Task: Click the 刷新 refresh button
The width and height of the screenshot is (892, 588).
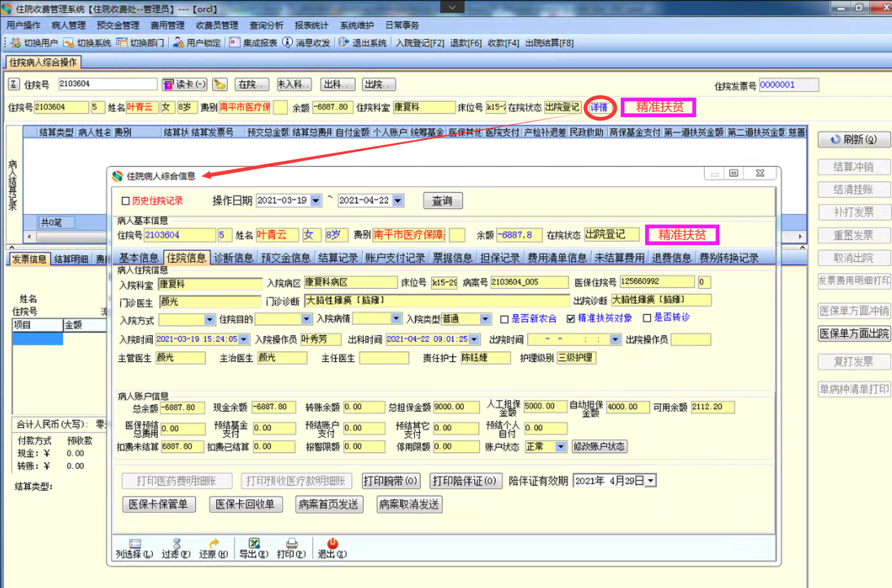Action: (x=854, y=139)
